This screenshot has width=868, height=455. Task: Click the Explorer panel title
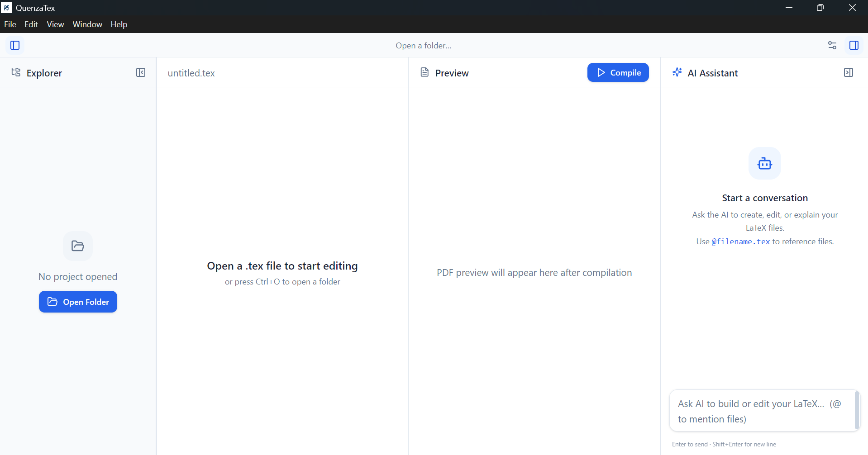[44, 73]
